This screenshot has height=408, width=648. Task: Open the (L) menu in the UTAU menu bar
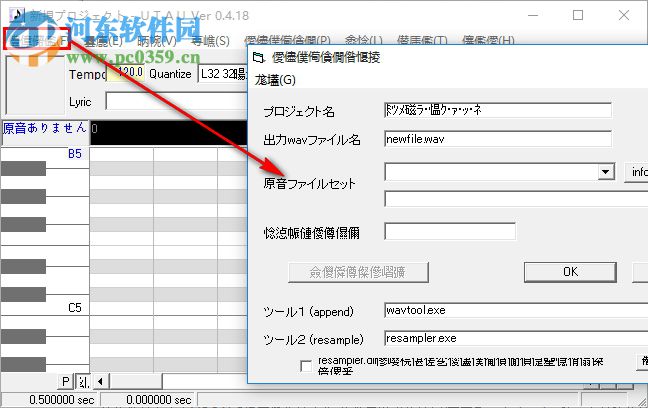[x=363, y=41]
